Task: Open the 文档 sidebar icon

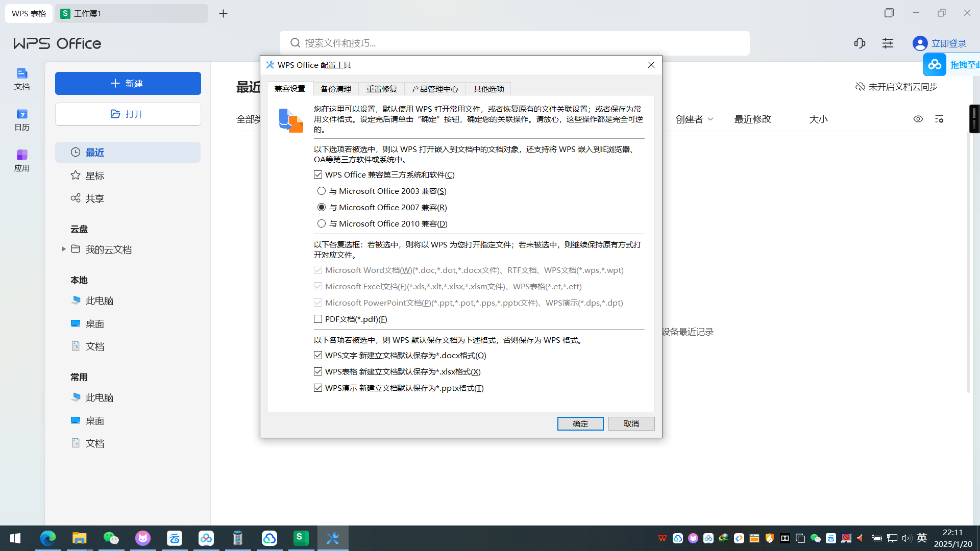Action: pyautogui.click(x=22, y=79)
